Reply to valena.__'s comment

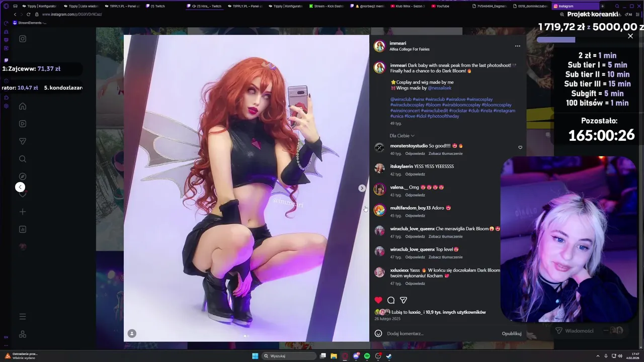coord(415,195)
